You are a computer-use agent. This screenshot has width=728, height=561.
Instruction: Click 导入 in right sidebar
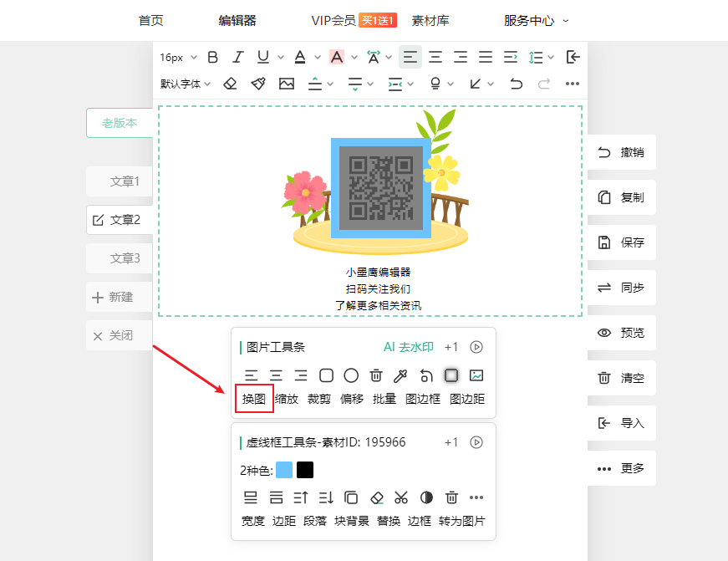click(x=621, y=423)
